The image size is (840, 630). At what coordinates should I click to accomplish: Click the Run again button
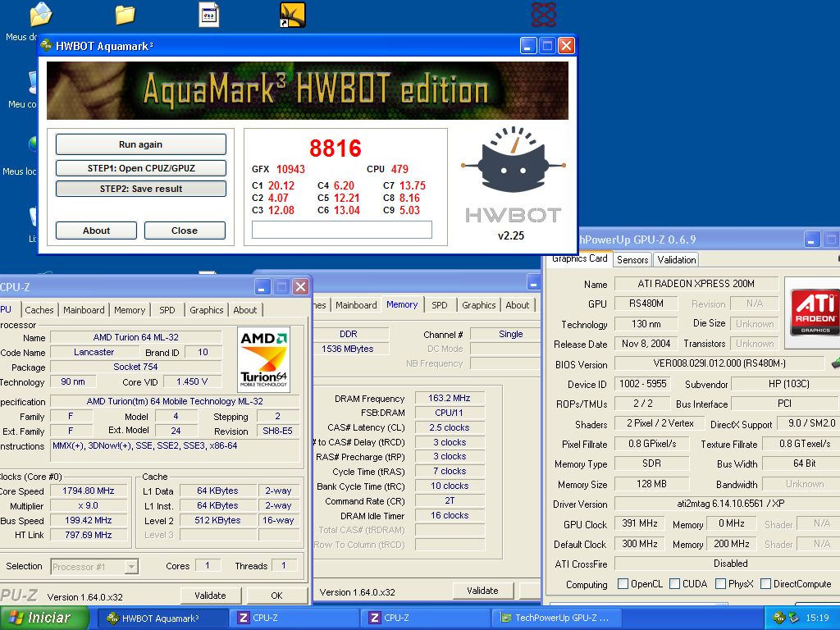141,144
